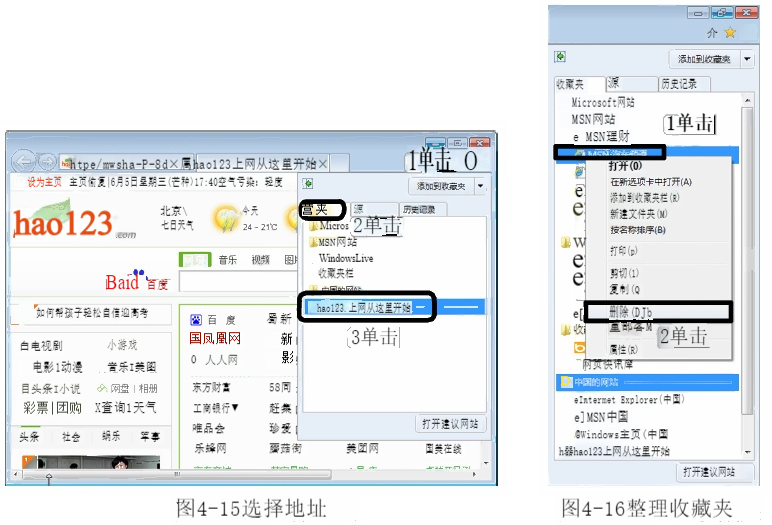Switch to 社会 news tab

71,436
